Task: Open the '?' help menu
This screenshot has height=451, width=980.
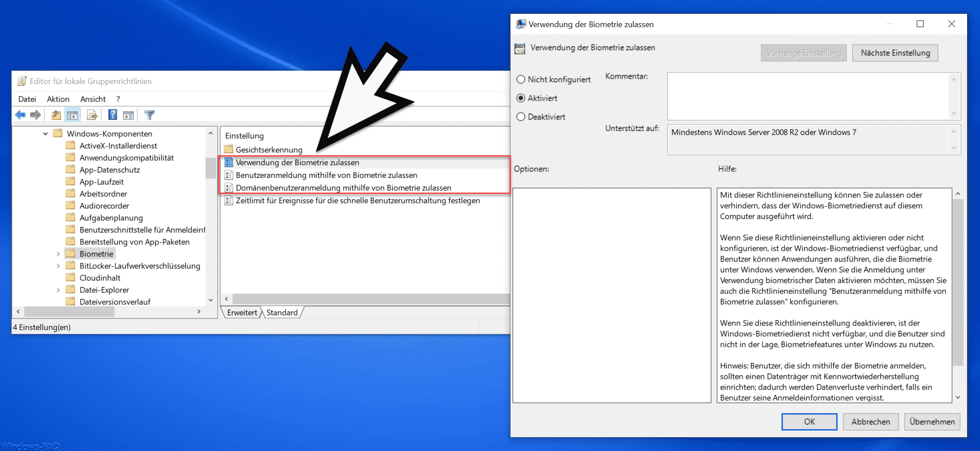Action: coord(118,99)
